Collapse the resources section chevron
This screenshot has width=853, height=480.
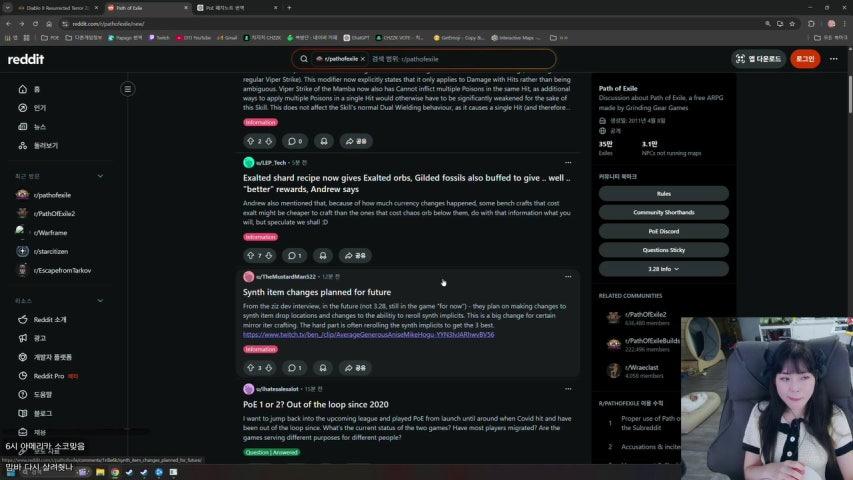coord(100,300)
